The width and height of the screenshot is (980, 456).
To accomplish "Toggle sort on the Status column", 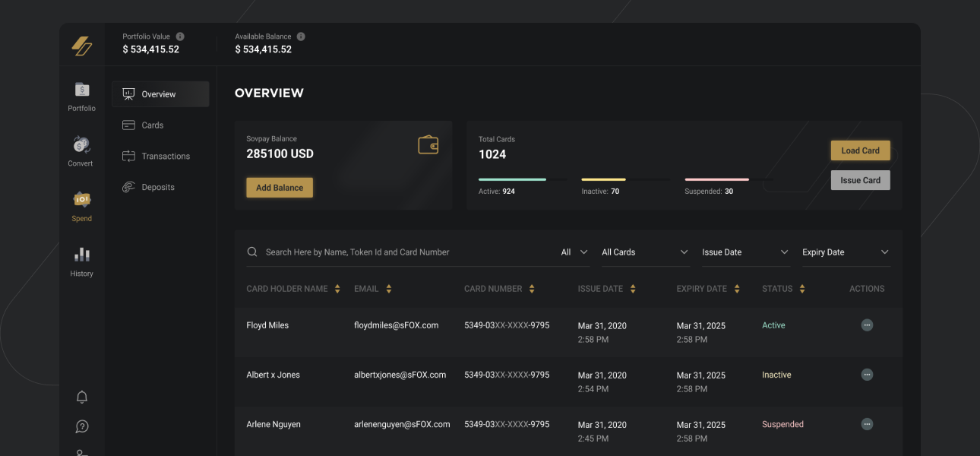I will (802, 289).
